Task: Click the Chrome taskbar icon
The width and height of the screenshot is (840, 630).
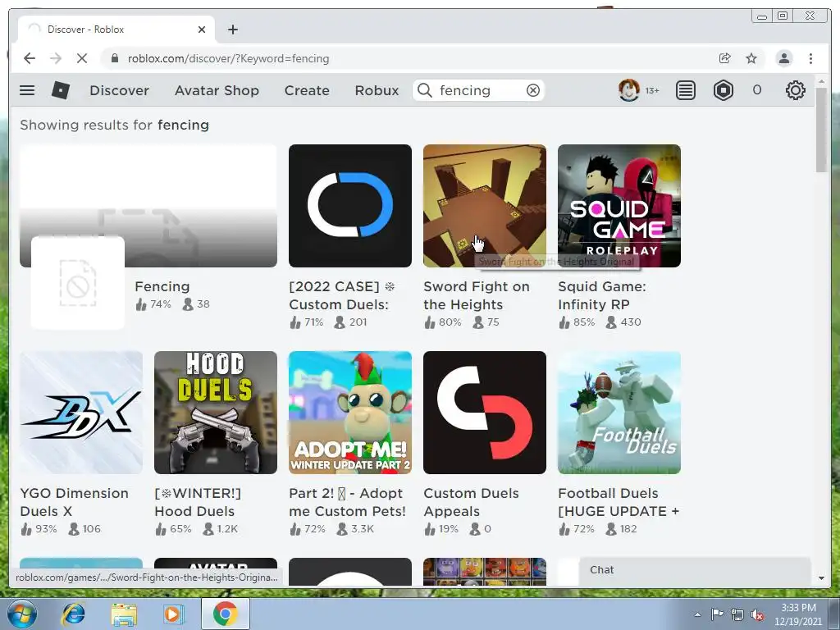Action: point(225,614)
